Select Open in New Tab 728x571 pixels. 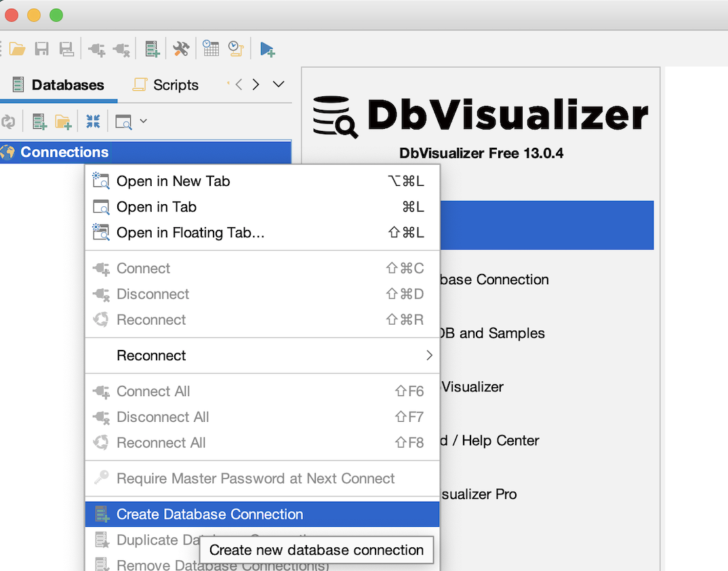tap(173, 181)
